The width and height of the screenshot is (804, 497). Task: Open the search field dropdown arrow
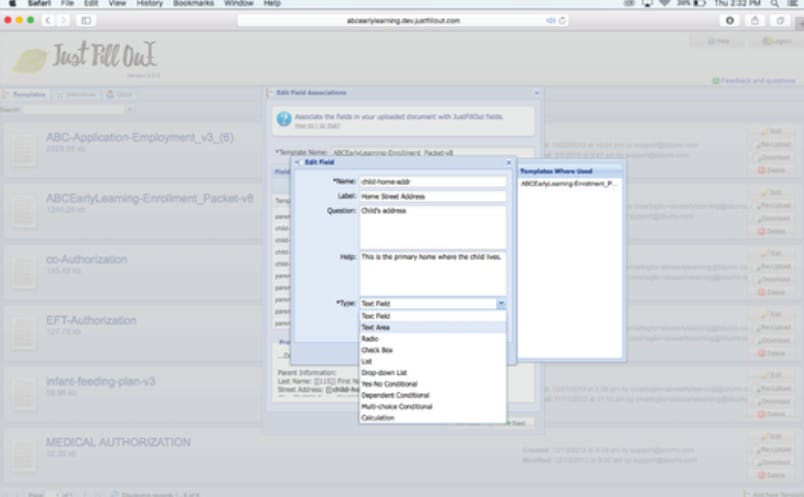click(x=130, y=109)
